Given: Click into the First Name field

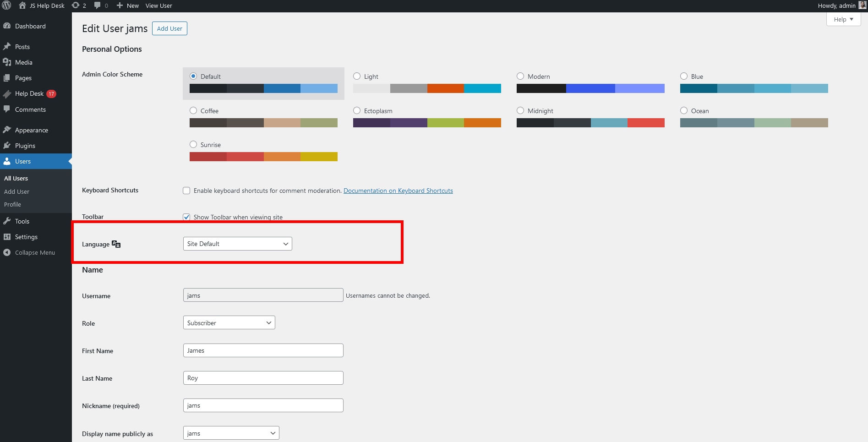Looking at the screenshot, I should pyautogui.click(x=263, y=350).
